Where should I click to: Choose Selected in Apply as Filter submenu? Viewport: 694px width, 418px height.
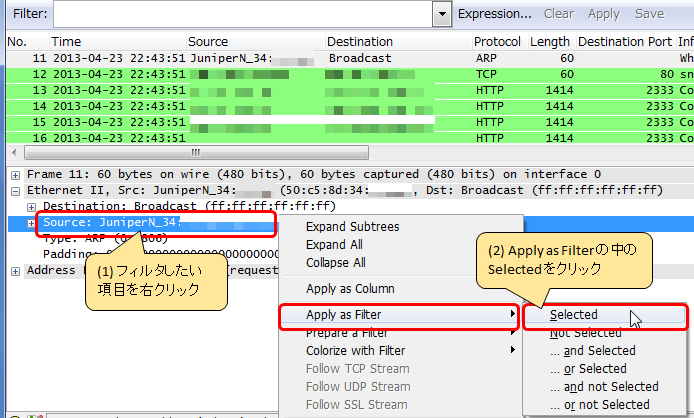(x=573, y=315)
